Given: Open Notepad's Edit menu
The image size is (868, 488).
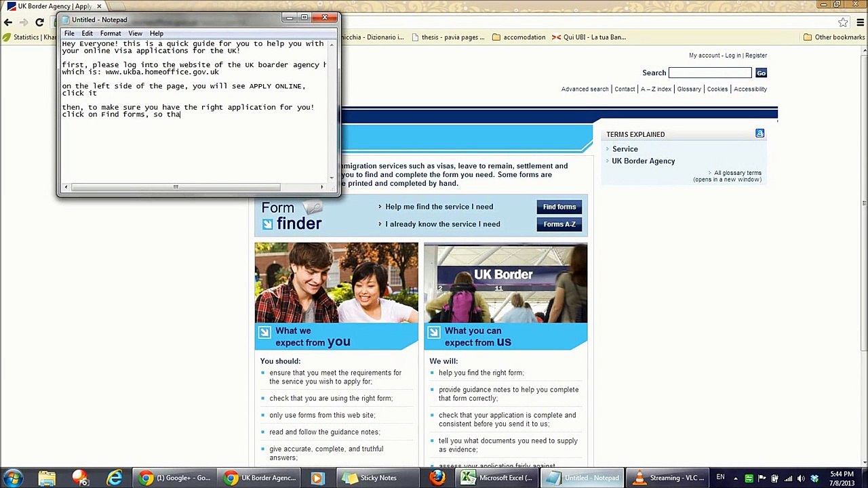Looking at the screenshot, I should pyautogui.click(x=87, y=33).
